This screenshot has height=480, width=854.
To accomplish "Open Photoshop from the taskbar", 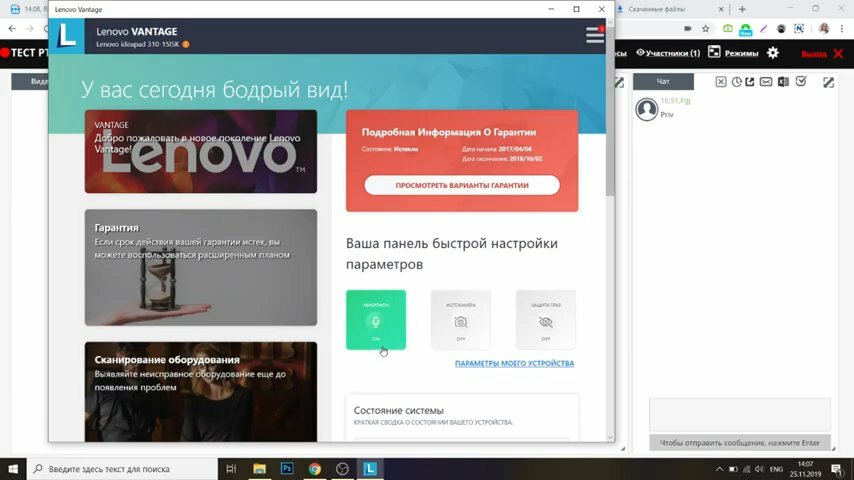I will point(287,469).
